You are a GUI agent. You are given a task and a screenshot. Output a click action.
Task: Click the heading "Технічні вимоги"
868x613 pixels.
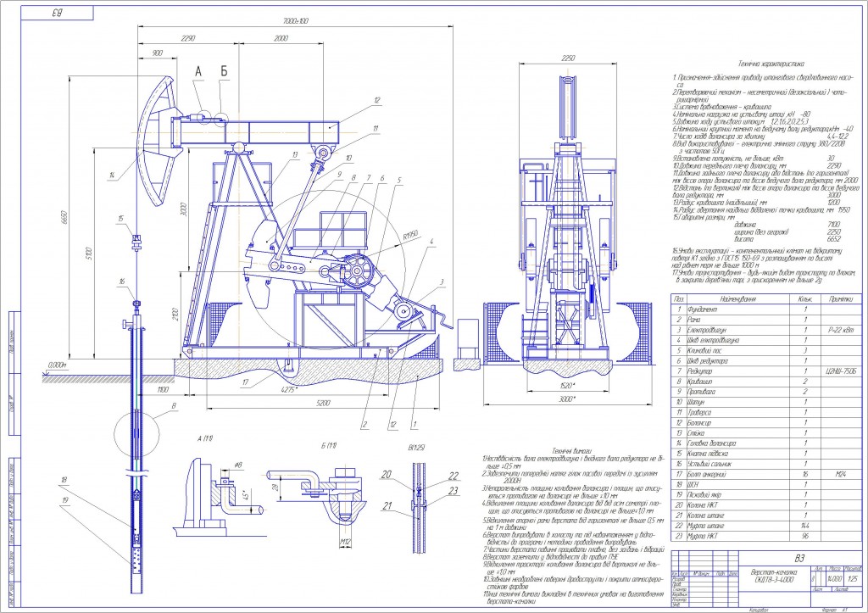coord(572,451)
